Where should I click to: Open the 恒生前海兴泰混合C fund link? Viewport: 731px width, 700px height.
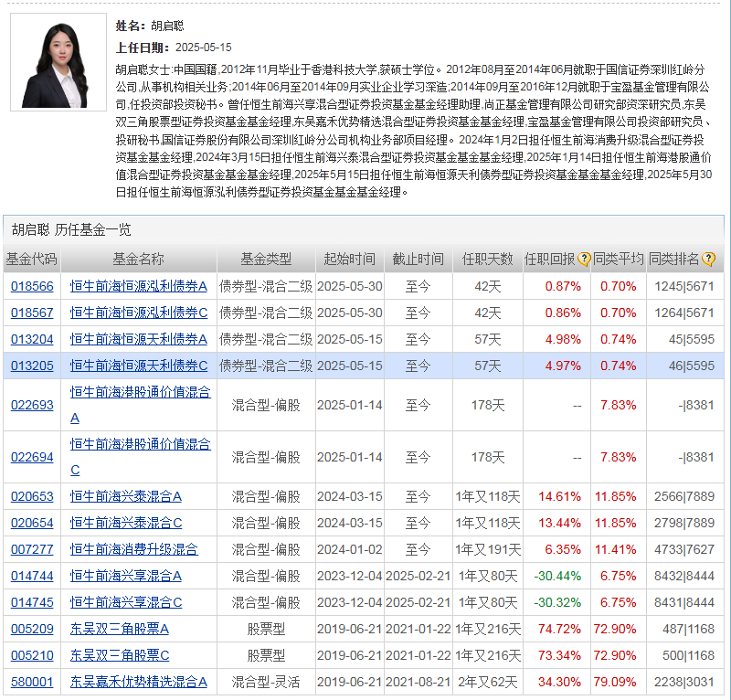(x=126, y=524)
